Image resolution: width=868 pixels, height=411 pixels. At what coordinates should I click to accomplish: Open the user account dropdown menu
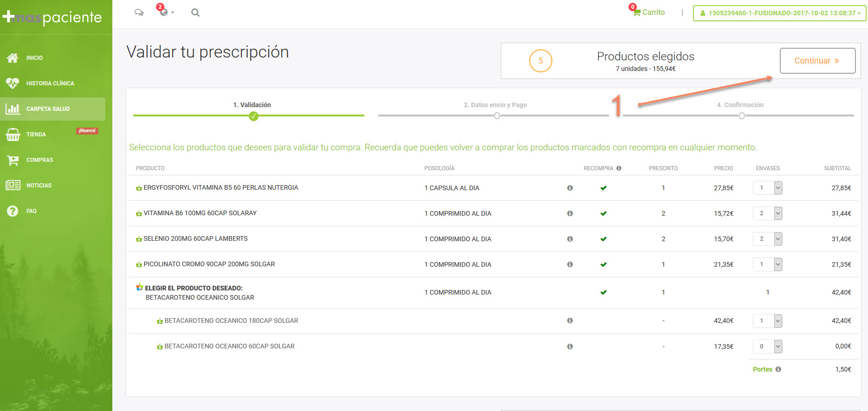click(780, 13)
